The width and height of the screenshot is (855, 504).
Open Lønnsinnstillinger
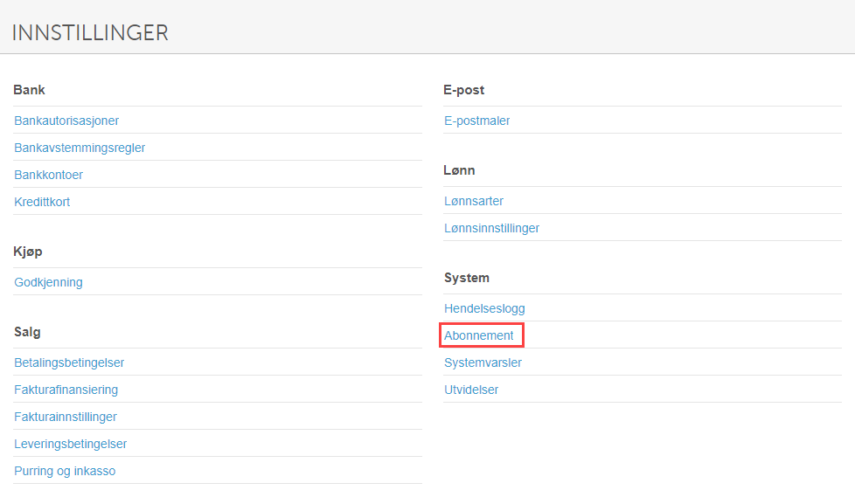[492, 228]
